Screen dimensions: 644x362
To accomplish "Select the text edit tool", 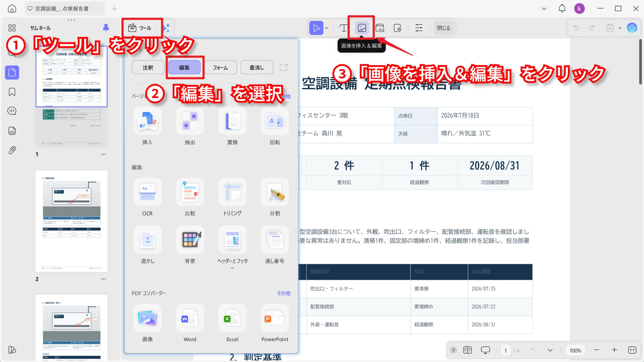I will tap(343, 28).
